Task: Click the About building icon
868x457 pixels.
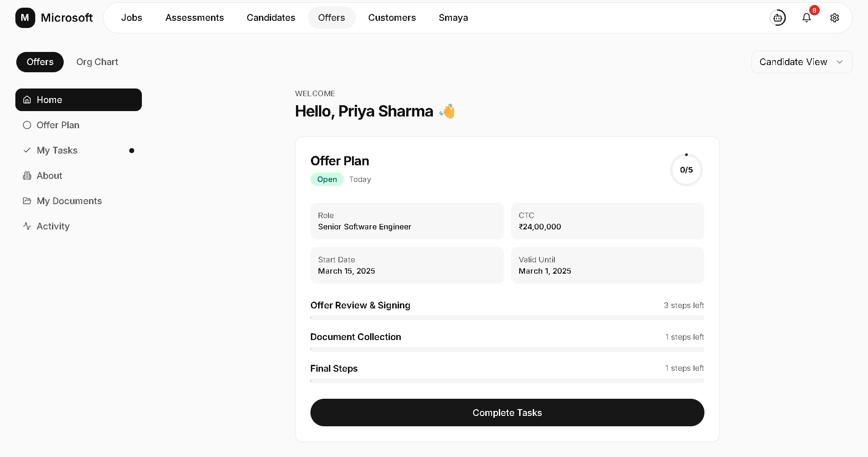Action: [x=27, y=176]
